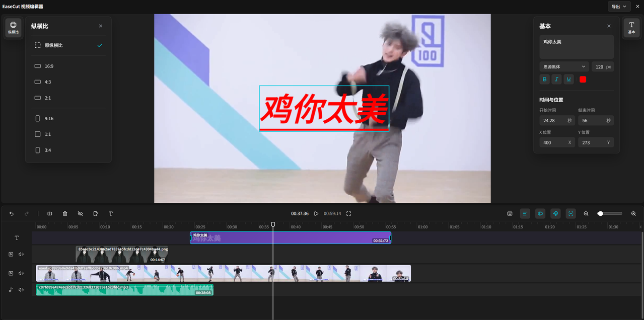Choose the 4:3 aspect ratio
The height and width of the screenshot is (320, 644).
[x=68, y=82]
